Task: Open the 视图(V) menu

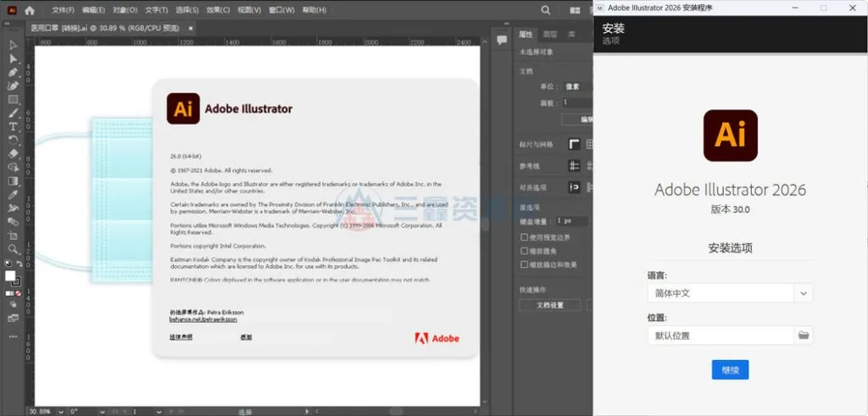Action: point(249,10)
